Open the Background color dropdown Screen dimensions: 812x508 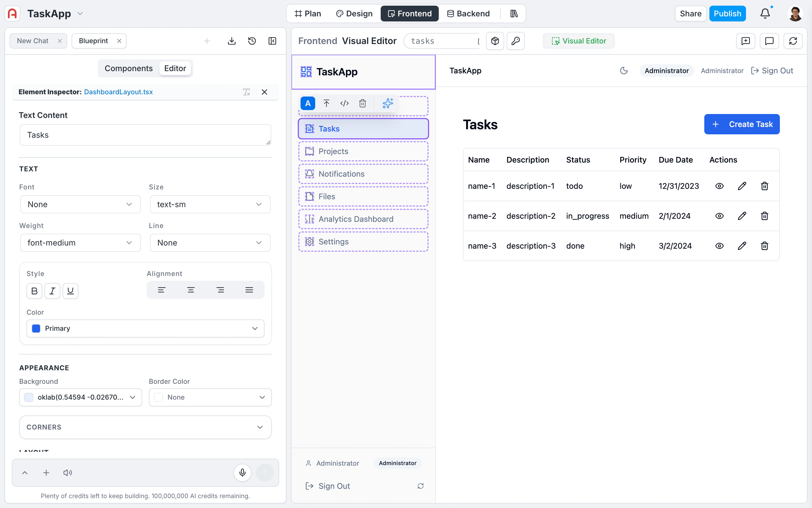tap(81, 397)
